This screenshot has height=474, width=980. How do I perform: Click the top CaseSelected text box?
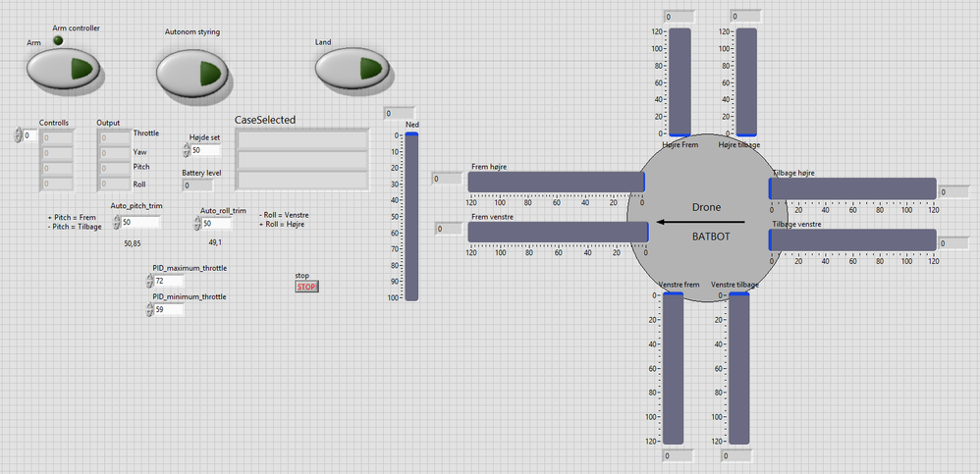[x=302, y=139]
